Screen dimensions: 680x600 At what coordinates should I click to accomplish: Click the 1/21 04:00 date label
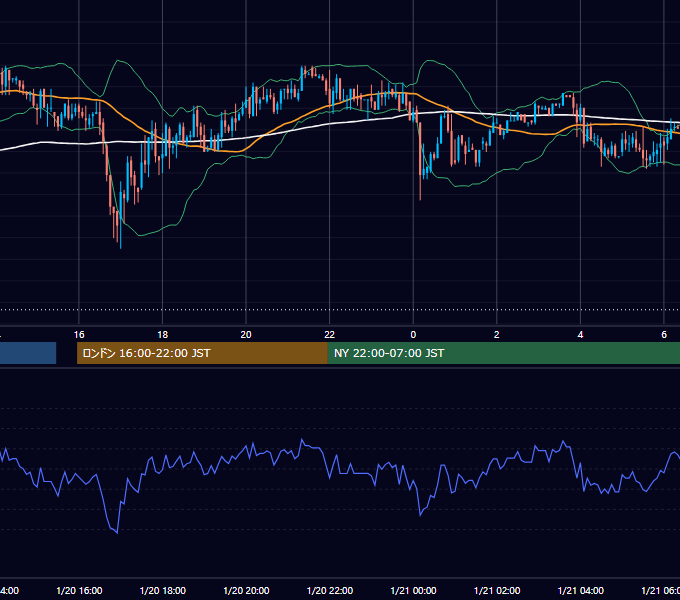581,590
